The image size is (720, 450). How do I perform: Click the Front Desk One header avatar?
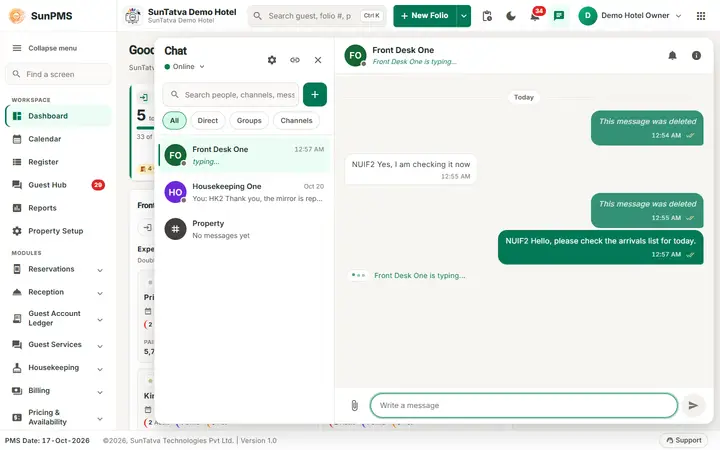pos(355,56)
